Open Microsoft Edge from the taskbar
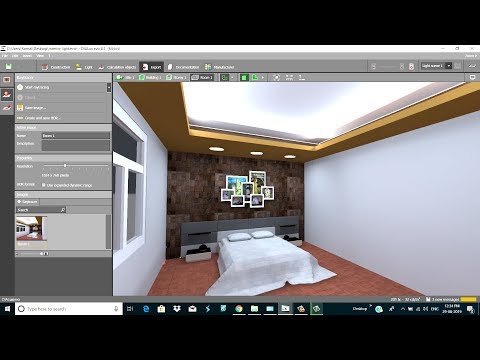The image size is (480, 360). (146, 309)
